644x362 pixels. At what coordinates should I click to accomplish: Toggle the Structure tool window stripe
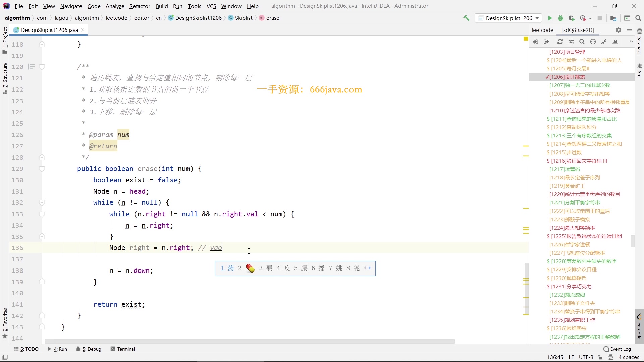point(5,78)
